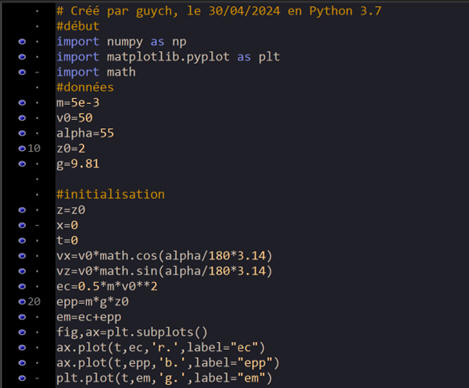Click the 'x=0' code line
Image resolution: width=469 pixels, height=388 pixels.
[x=67, y=225]
